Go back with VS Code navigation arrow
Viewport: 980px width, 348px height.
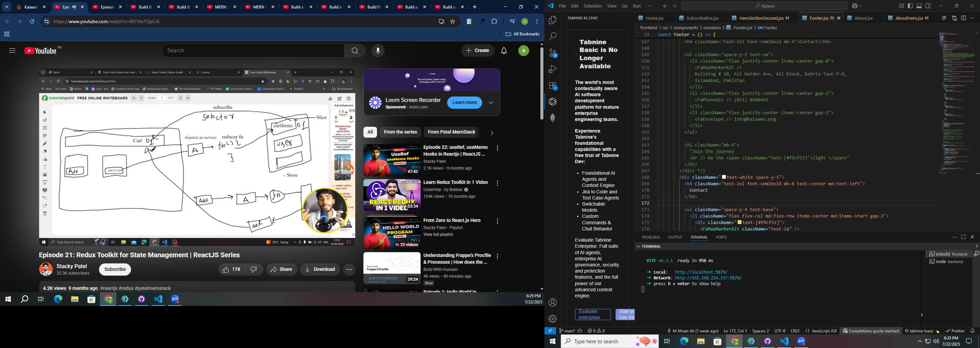coord(665,6)
